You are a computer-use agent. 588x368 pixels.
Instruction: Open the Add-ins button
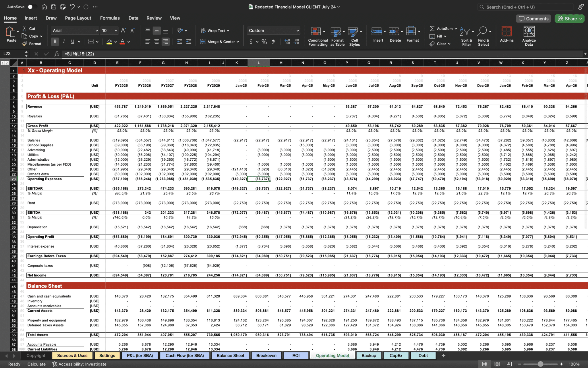[x=507, y=34]
